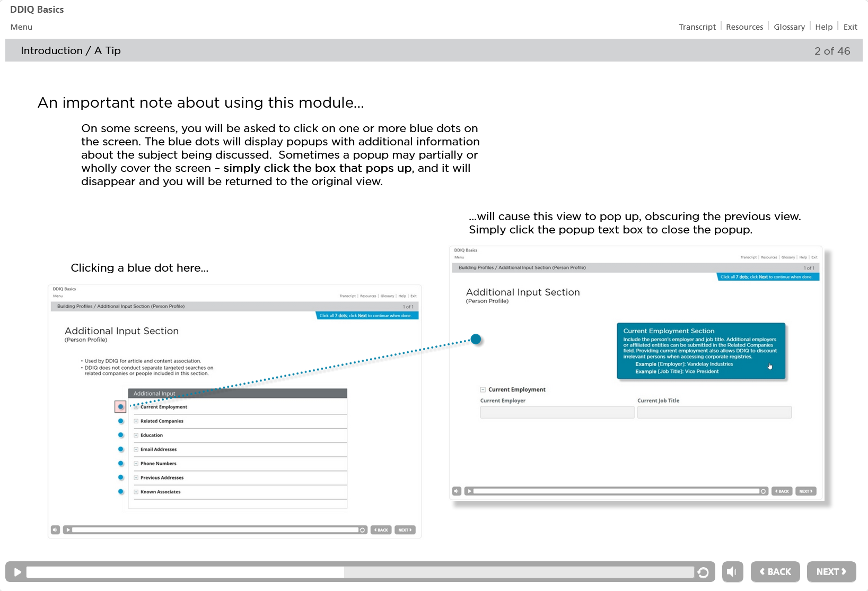Expand the Phone Numbers row
The width and height of the screenshot is (868, 591).
pos(136,464)
